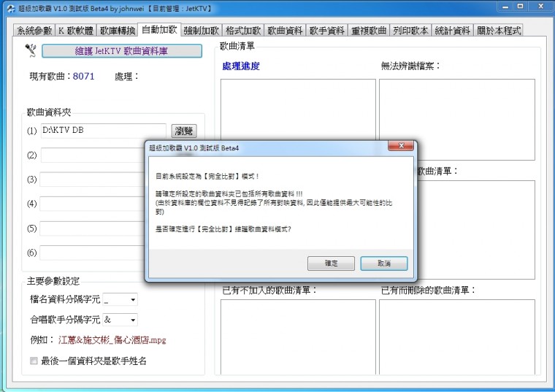Screen dimensions: 555x392
Task: Open the 歌手資料 tab
Action: coord(326,31)
